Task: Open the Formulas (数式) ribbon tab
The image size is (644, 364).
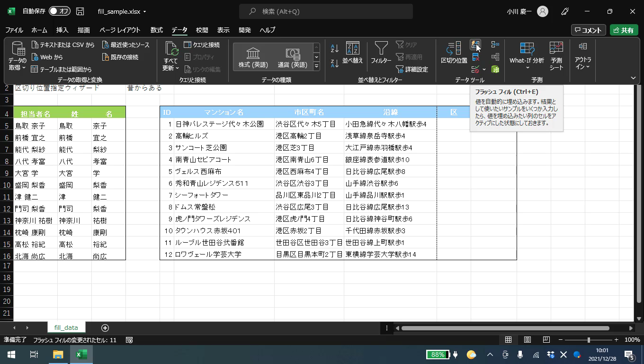Action: 156,30
